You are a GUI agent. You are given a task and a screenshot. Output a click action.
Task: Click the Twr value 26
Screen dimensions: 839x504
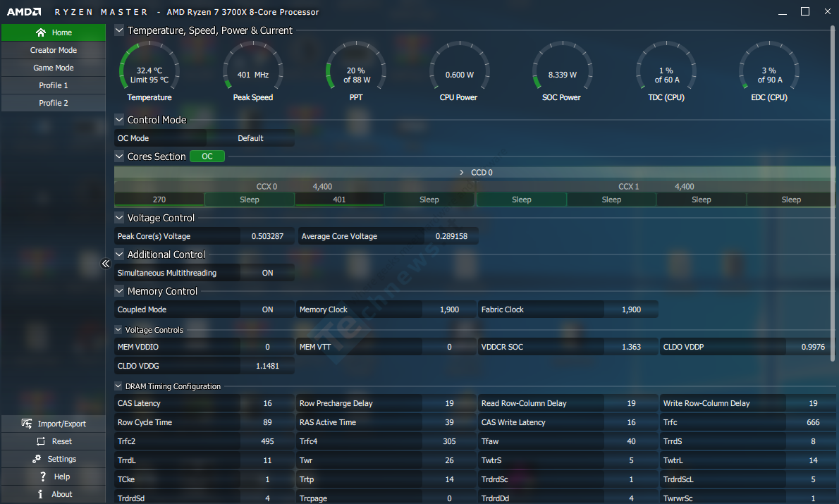(450, 461)
